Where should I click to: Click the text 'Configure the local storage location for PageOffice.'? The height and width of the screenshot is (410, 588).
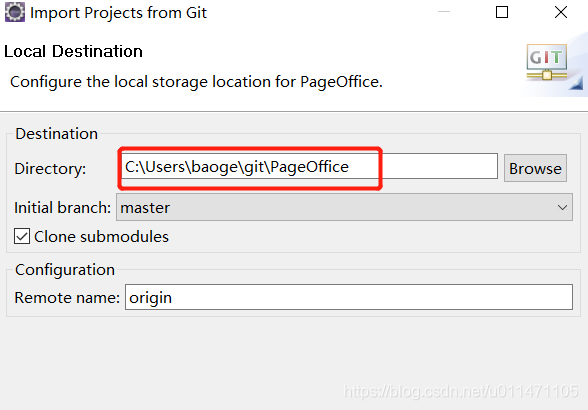coord(196,82)
